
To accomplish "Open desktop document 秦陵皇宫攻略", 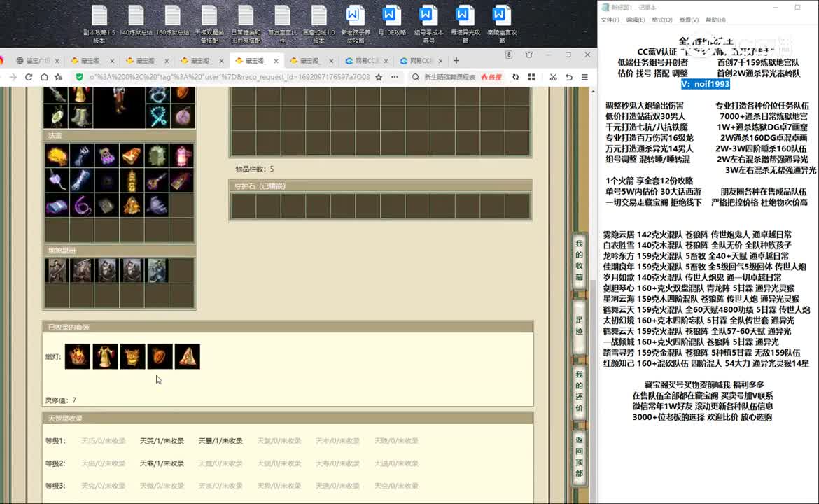I will pyautogui.click(x=501, y=24).
